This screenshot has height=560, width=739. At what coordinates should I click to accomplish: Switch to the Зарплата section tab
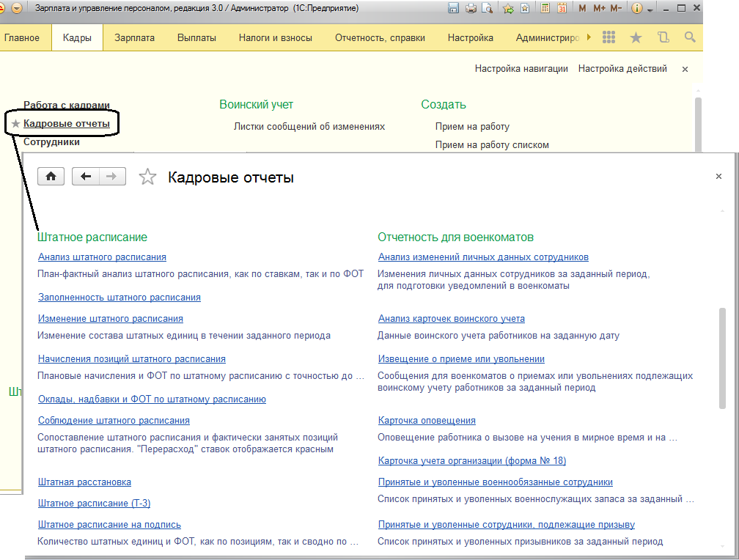coord(134,37)
